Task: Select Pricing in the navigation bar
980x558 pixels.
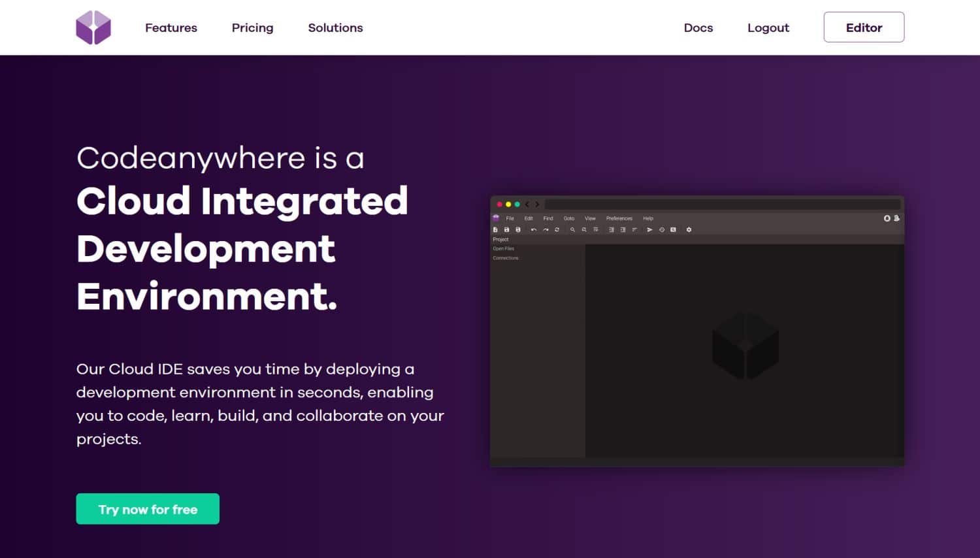Action: coord(252,27)
